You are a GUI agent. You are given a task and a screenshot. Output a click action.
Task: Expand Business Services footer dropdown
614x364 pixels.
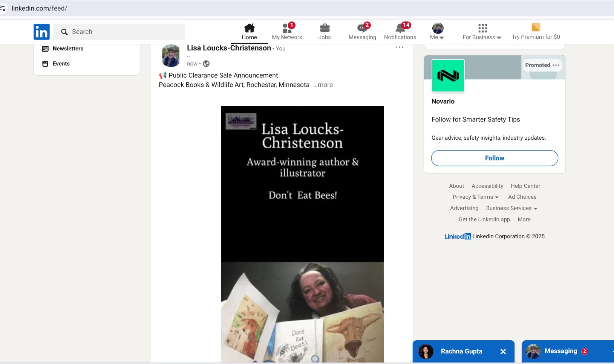tap(511, 208)
